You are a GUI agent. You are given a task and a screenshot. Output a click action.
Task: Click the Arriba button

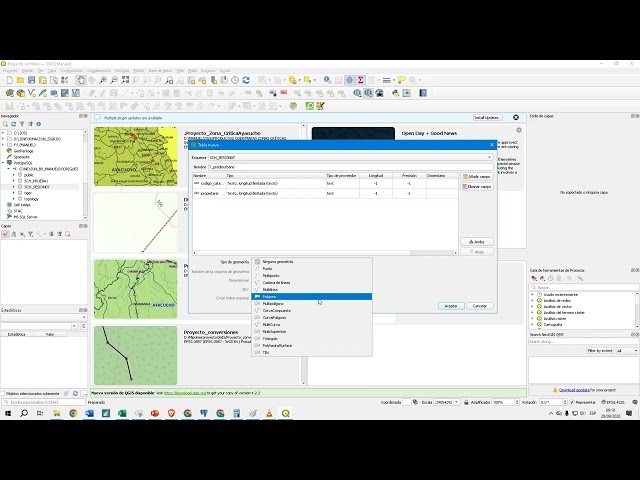click(x=477, y=242)
